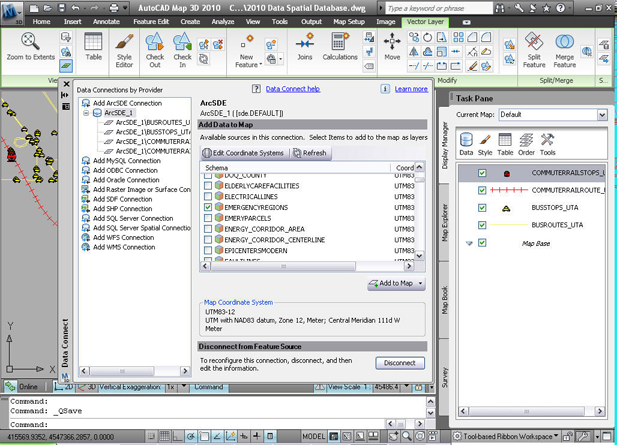
Task: Toggle COMMUTERRAILSTOPS layer visibility
Action: (x=482, y=173)
